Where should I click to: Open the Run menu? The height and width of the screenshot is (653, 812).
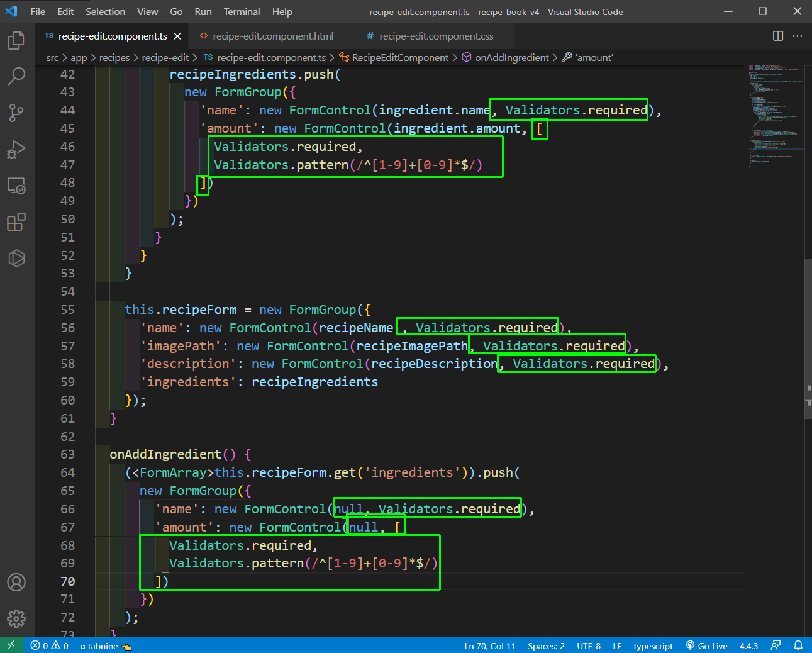(x=203, y=11)
